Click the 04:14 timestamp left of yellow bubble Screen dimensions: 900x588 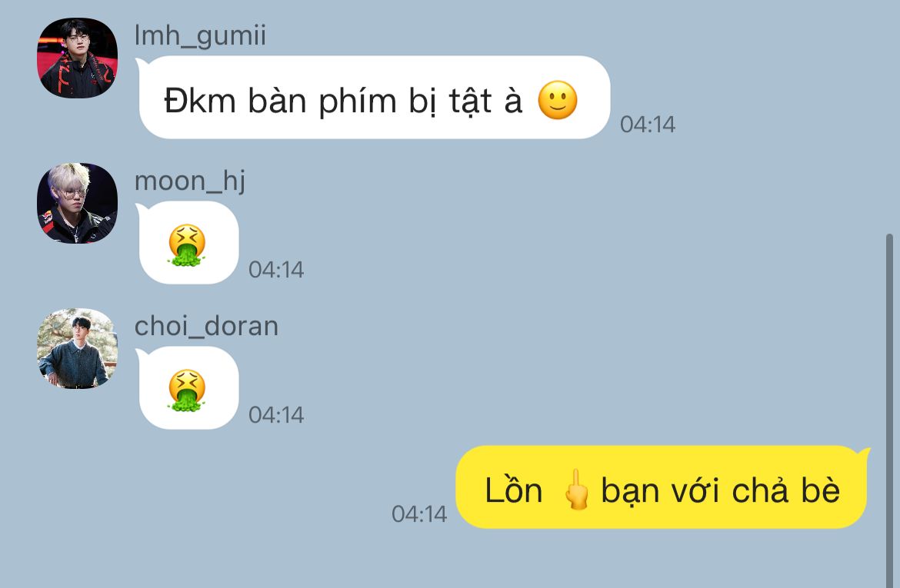[x=419, y=514]
